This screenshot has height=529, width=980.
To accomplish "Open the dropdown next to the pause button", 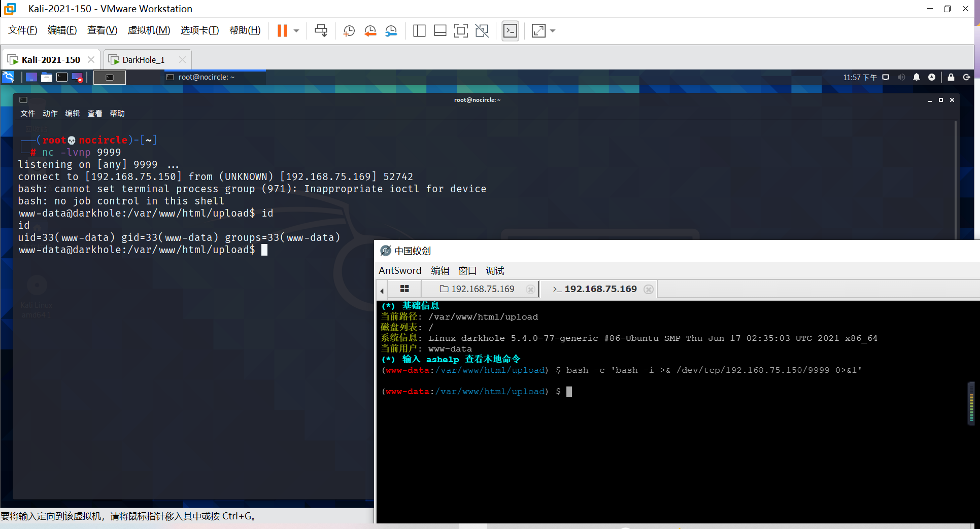I will [296, 31].
